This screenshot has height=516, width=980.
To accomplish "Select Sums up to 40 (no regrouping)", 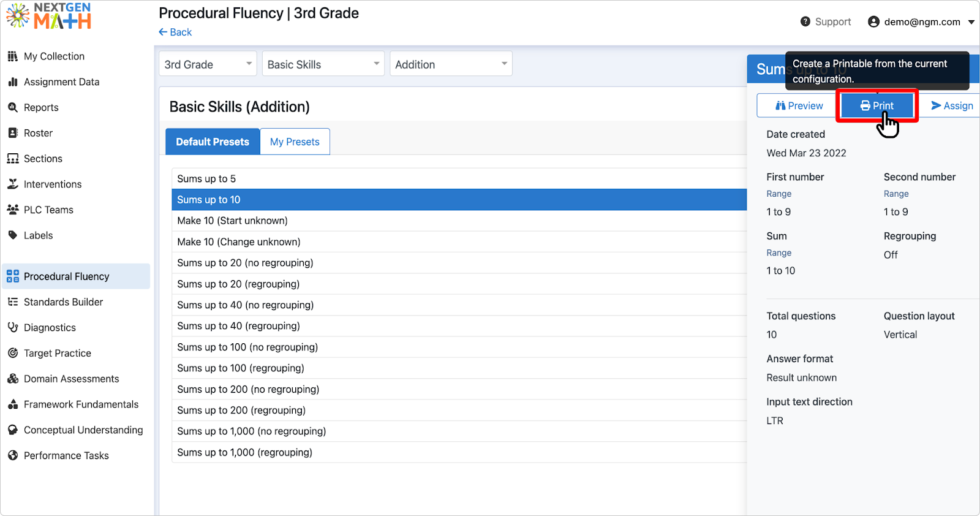I will tap(459, 305).
